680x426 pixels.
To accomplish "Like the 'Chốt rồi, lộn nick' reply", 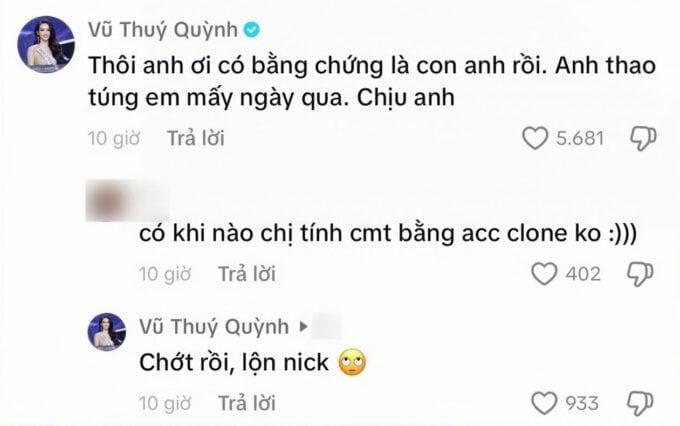I will point(544,403).
